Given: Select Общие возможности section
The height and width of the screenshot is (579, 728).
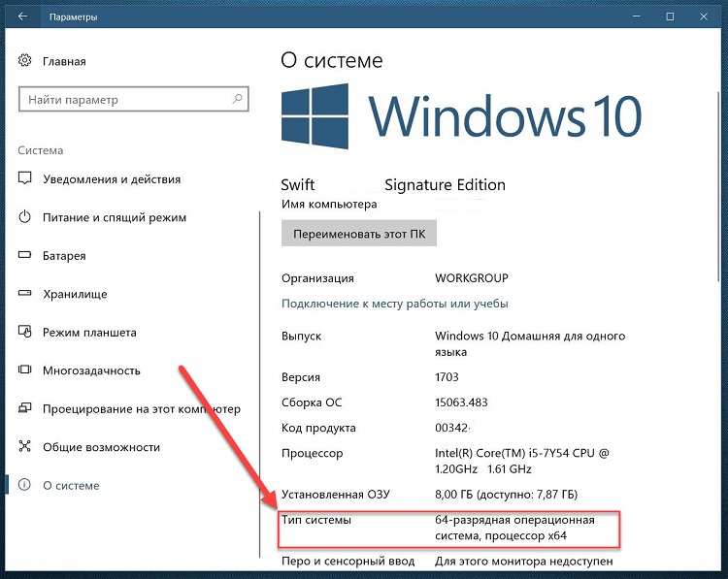Looking at the screenshot, I should pos(101,447).
